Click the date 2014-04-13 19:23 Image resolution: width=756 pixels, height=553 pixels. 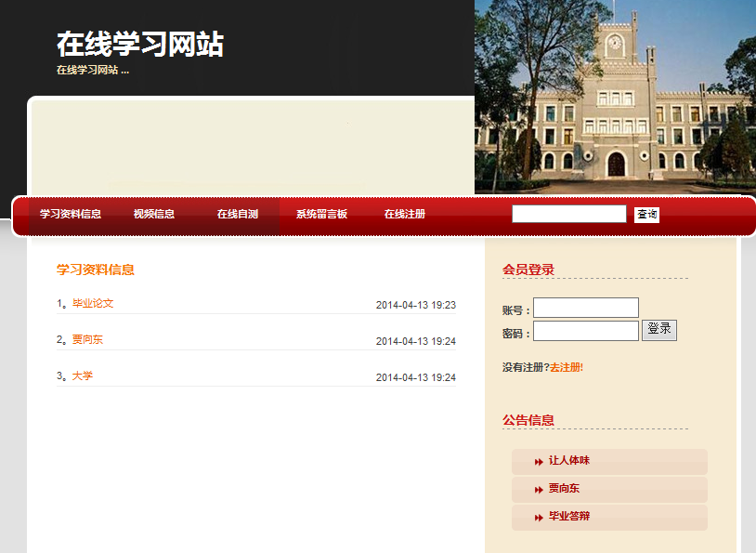415,305
